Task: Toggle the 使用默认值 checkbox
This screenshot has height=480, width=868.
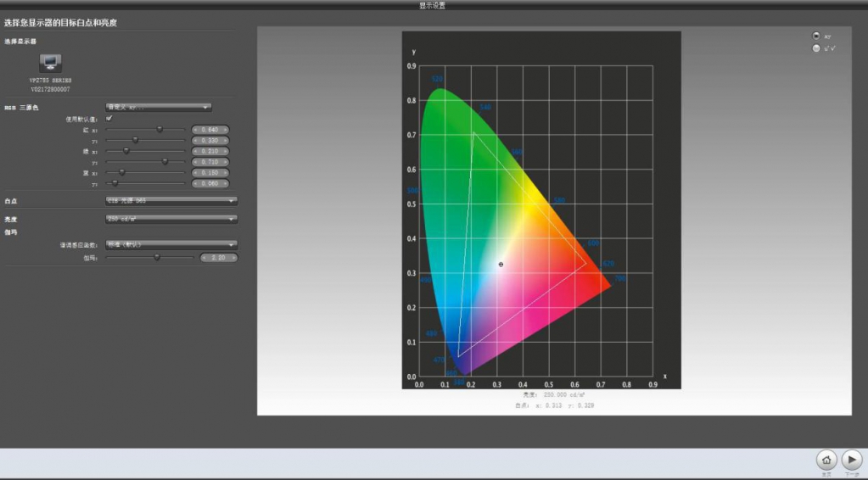Action: point(109,119)
